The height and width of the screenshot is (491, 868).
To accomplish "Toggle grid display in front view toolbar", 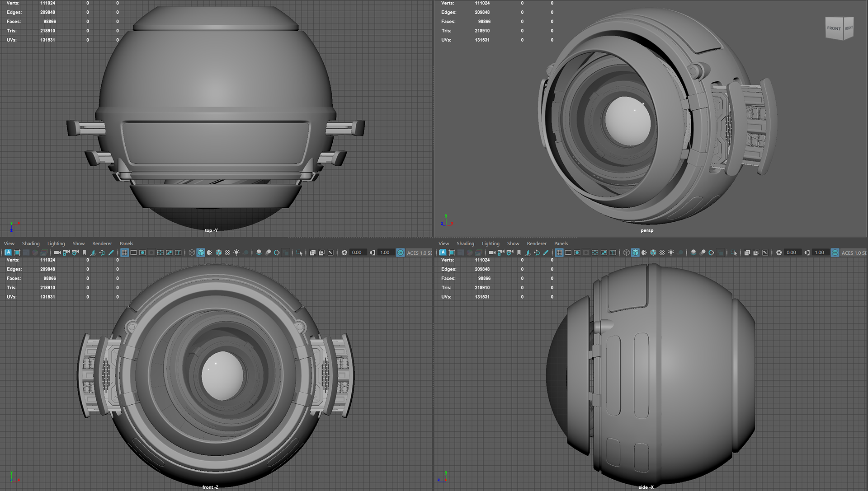I will pos(124,253).
